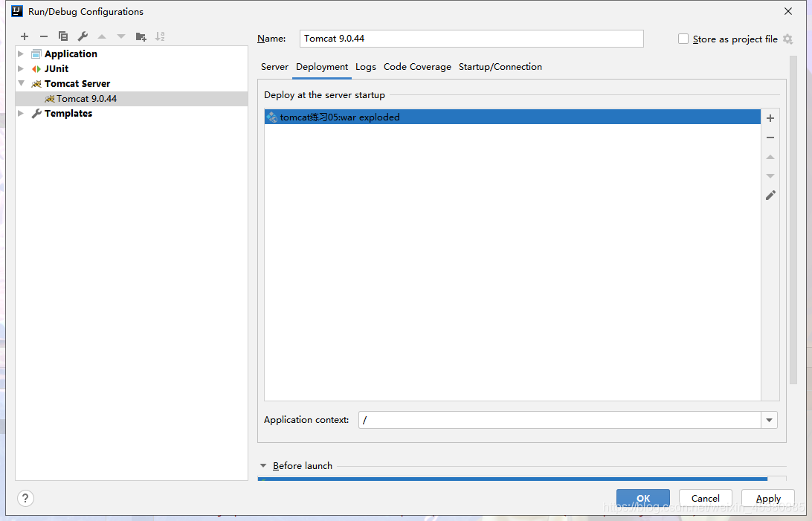Select the JUnit tree label

(57, 69)
